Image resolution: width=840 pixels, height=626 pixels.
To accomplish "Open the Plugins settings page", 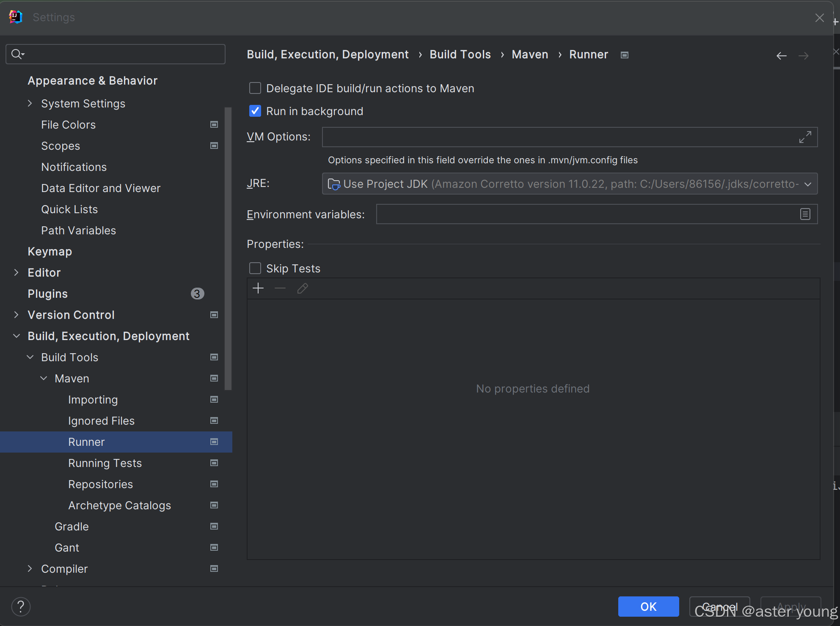I will pos(47,294).
